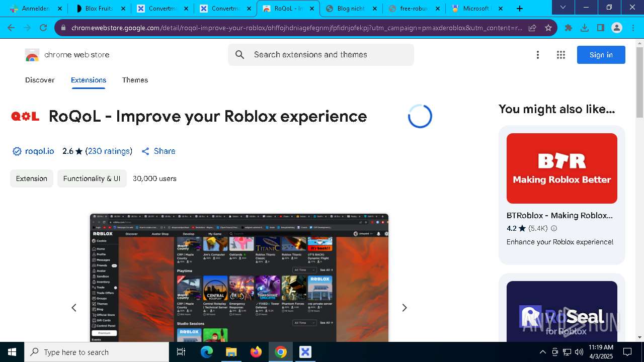This screenshot has width=644, height=362.
Task: Show next screenshot with right arrow
Action: pyautogui.click(x=404, y=308)
